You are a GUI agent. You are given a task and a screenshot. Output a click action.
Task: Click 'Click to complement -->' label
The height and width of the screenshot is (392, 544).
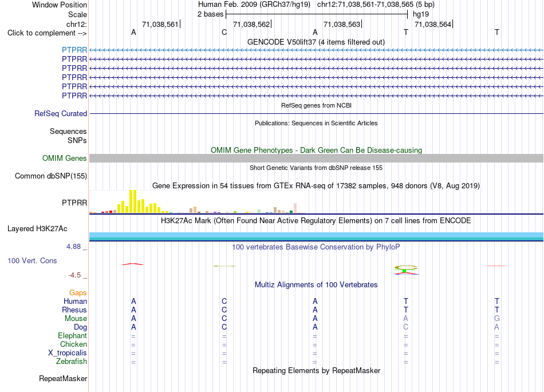(x=47, y=33)
